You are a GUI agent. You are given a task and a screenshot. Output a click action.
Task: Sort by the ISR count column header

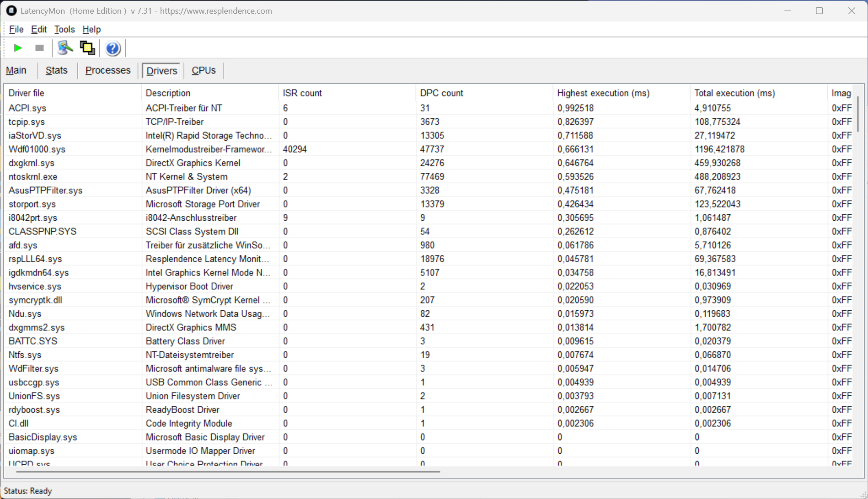(x=347, y=93)
